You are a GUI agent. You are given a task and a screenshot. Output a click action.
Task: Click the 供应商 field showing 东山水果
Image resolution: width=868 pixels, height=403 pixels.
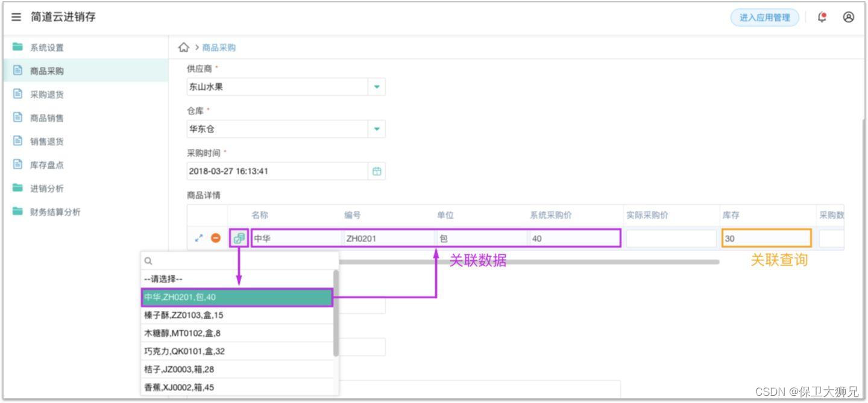point(277,87)
